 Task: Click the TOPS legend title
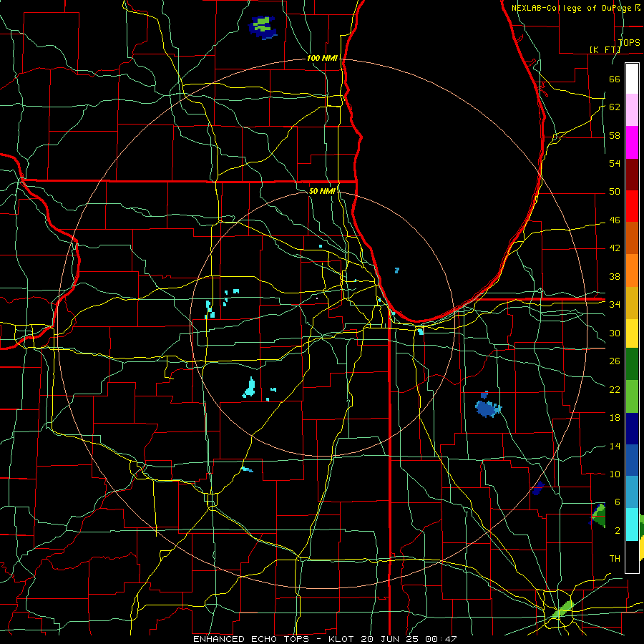629,42
